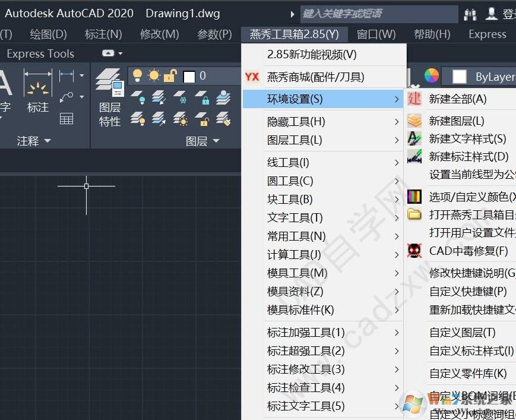Screen dimensions: 516x420
Task: Click the ByLayer color swatch
Action: click(458, 76)
